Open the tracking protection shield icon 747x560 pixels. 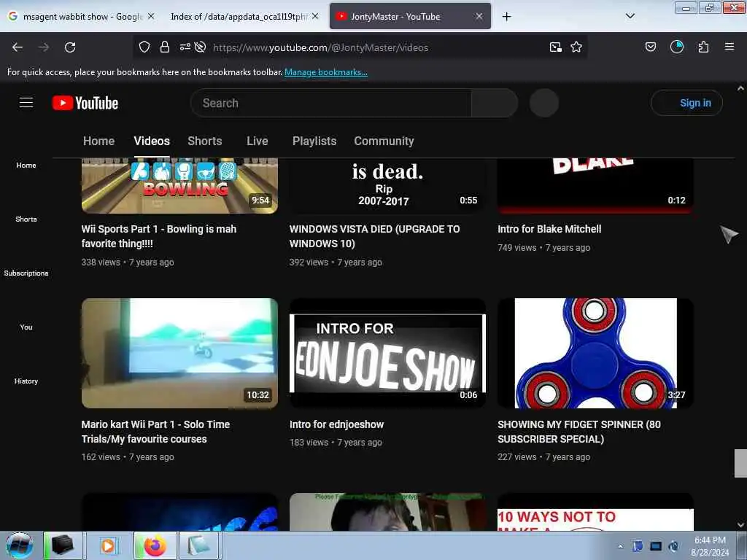click(x=144, y=47)
